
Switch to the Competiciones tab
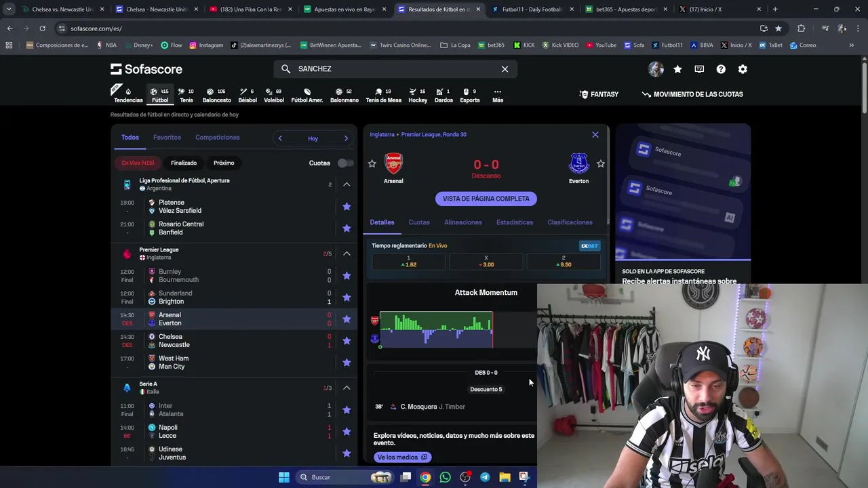tap(217, 138)
